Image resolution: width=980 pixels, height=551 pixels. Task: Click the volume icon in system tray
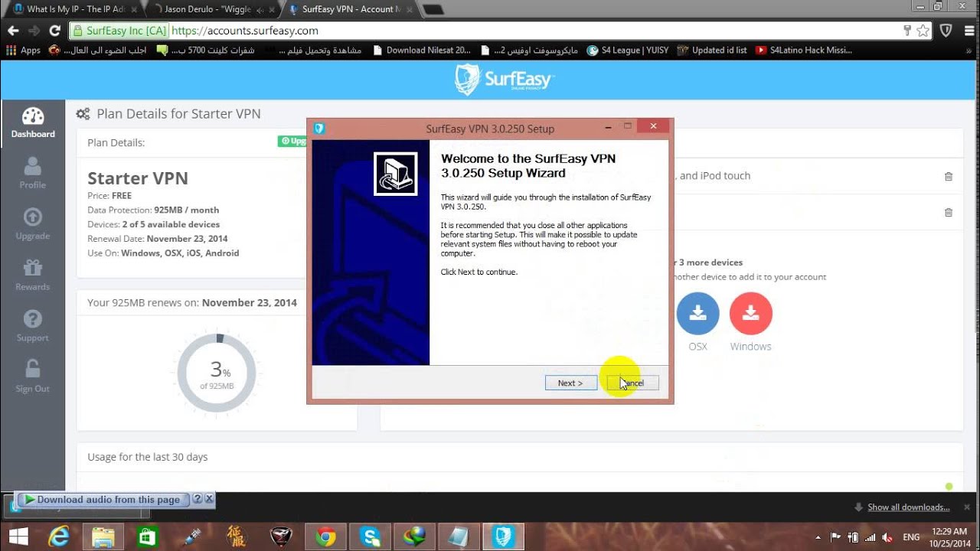coord(886,536)
